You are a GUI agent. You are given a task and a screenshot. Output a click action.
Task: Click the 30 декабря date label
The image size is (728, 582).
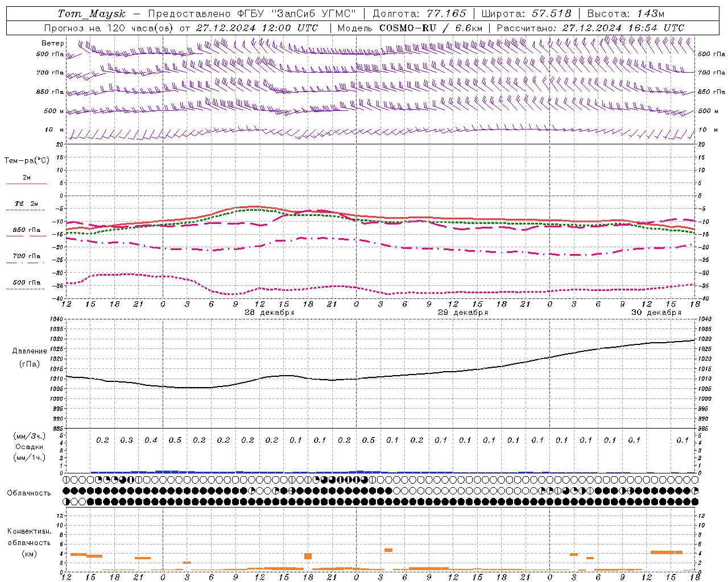coord(656,313)
